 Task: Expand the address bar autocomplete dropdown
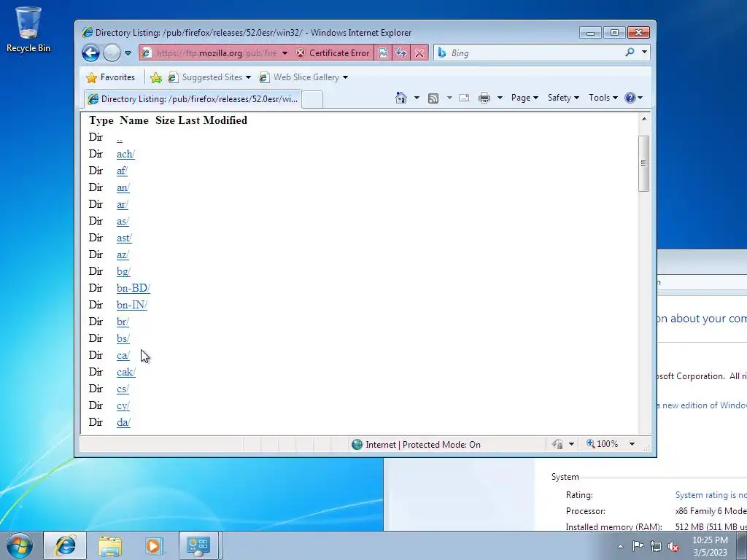[x=285, y=52]
